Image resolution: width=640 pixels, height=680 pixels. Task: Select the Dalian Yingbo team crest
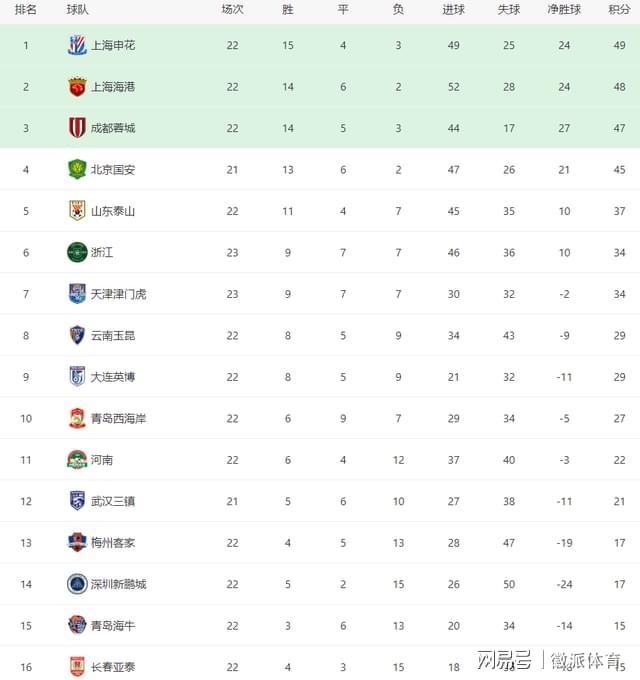click(x=77, y=376)
